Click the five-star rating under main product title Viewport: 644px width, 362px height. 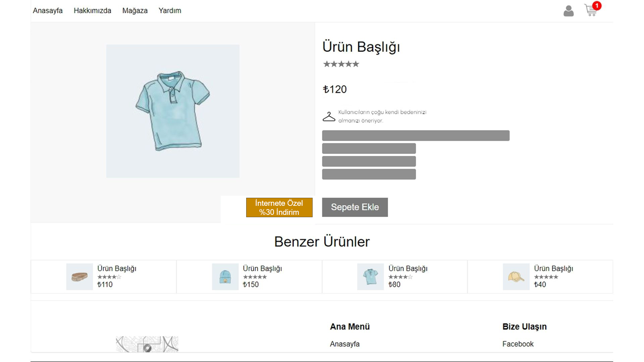tap(341, 64)
